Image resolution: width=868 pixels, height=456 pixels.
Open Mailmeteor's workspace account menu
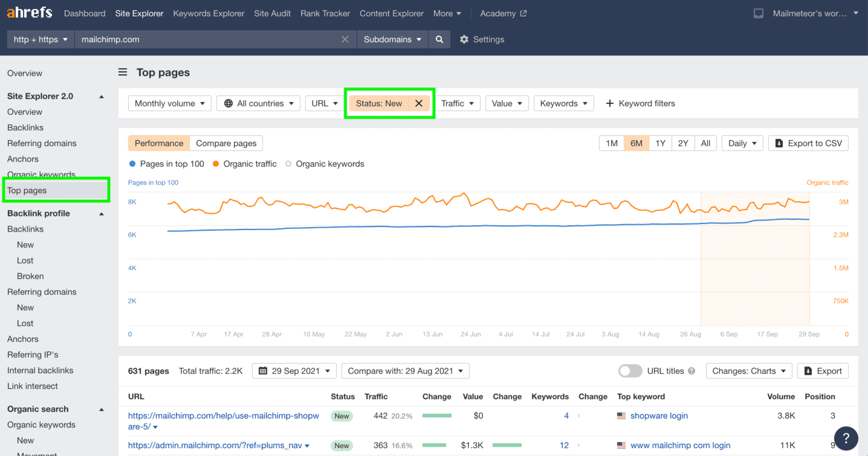(815, 13)
